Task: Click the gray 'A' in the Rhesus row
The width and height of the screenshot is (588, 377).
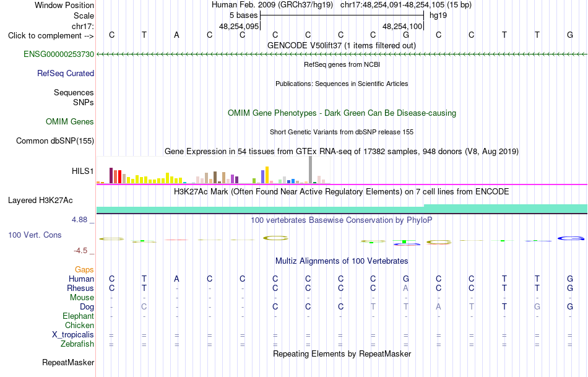Action: pos(406,288)
